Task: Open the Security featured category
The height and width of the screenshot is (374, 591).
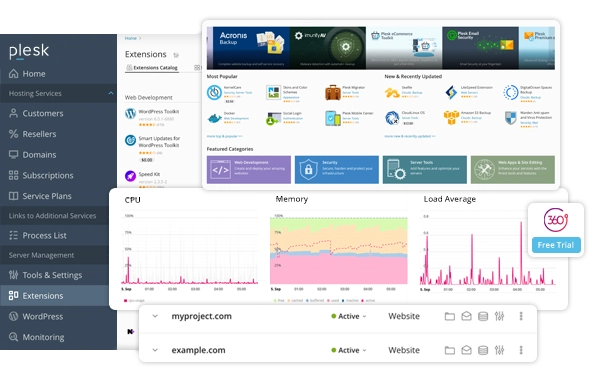Action: click(x=337, y=170)
